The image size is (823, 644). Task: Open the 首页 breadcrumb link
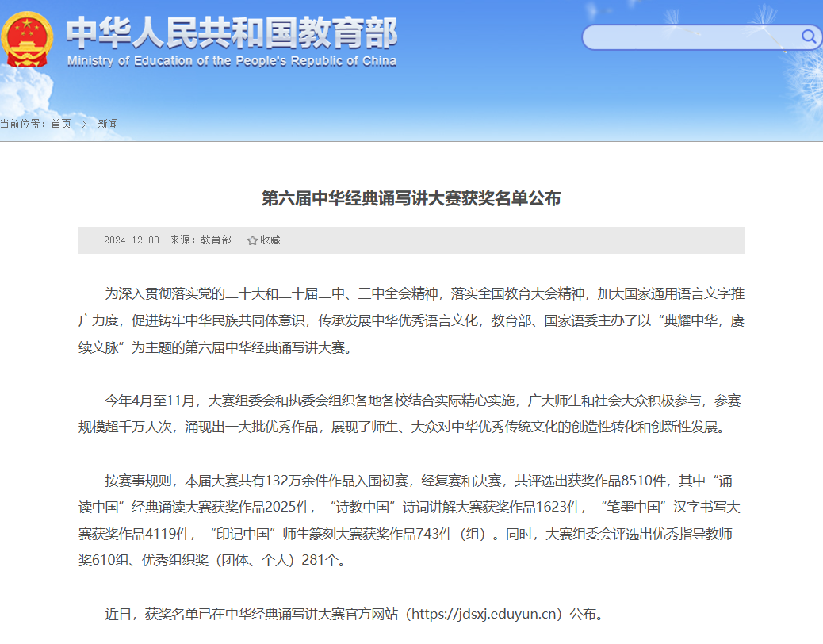61,124
